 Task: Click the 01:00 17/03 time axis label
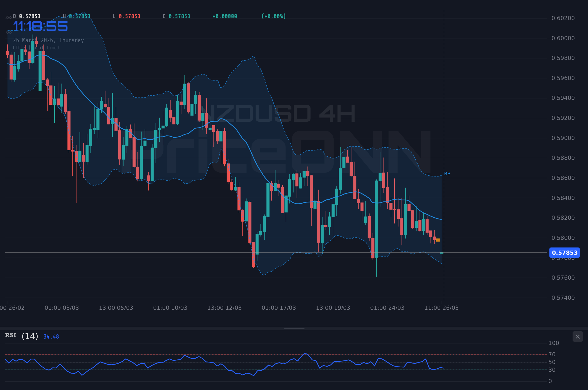[279, 307]
